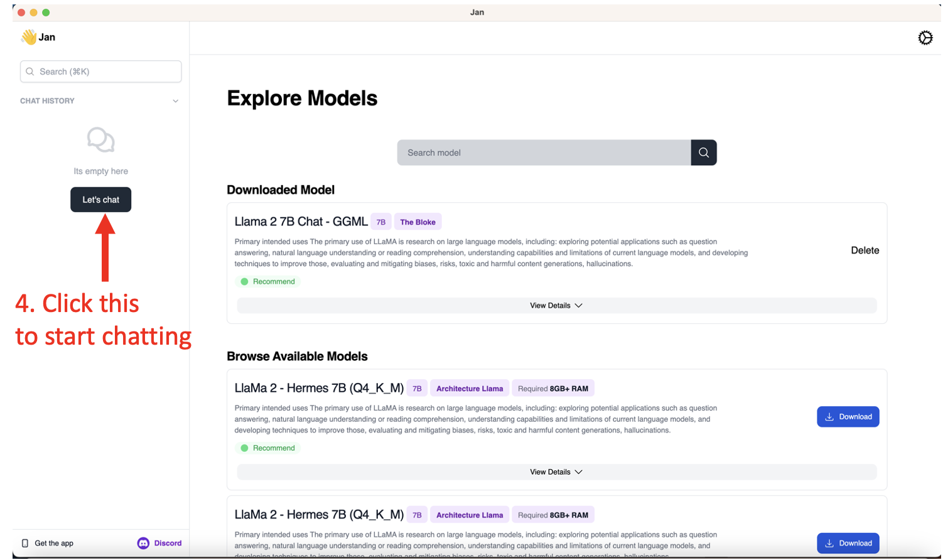Viewport: 943px width, 560px height.
Task: Collapse the Chat History section chevron
Action: coord(176,101)
